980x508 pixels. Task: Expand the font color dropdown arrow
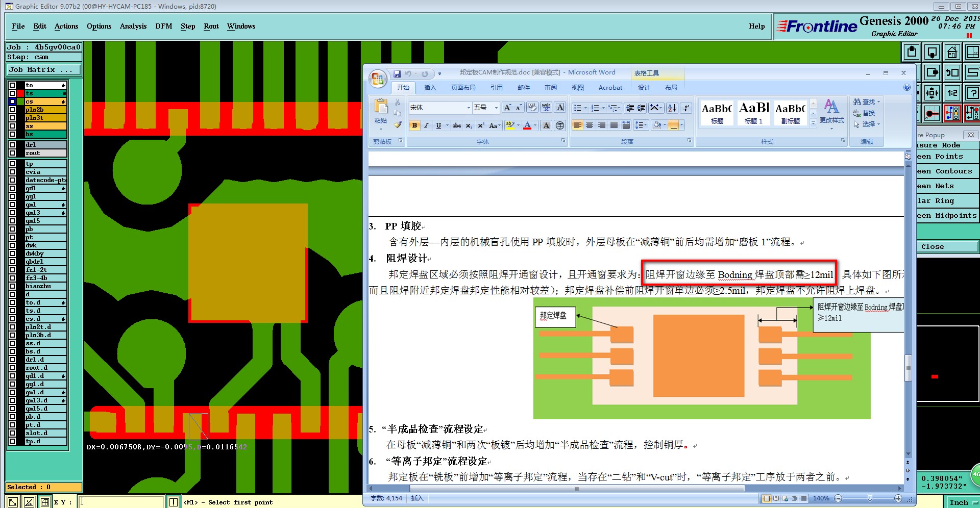(535, 125)
